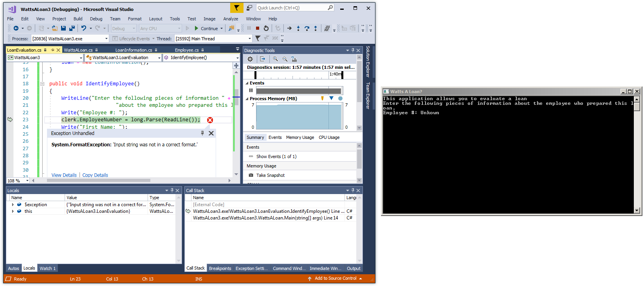Click the Step Out icon
Screen dimensions: 644x286
(316, 28)
